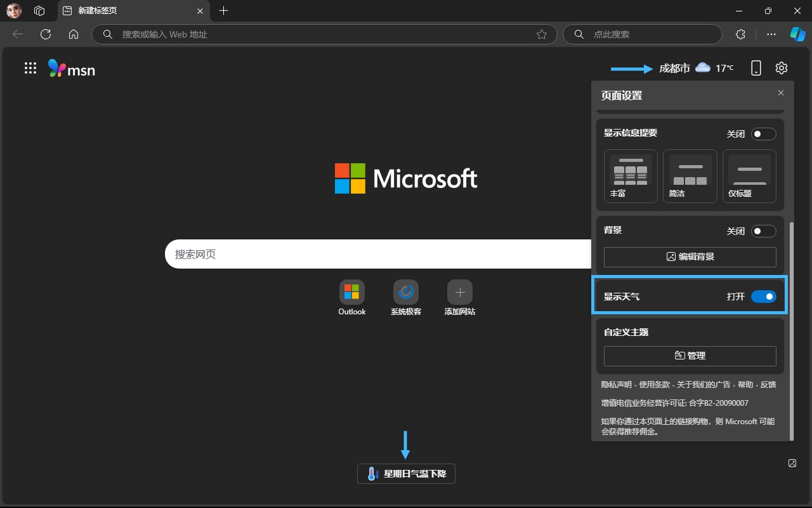Go to the home page icon
Image resolution: width=812 pixels, height=508 pixels.
[74, 34]
